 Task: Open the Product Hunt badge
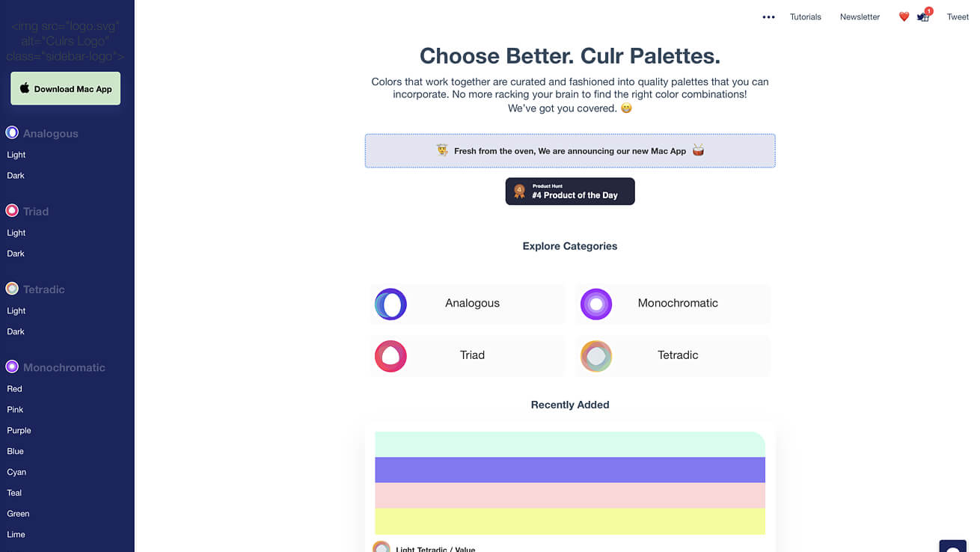[x=570, y=191]
